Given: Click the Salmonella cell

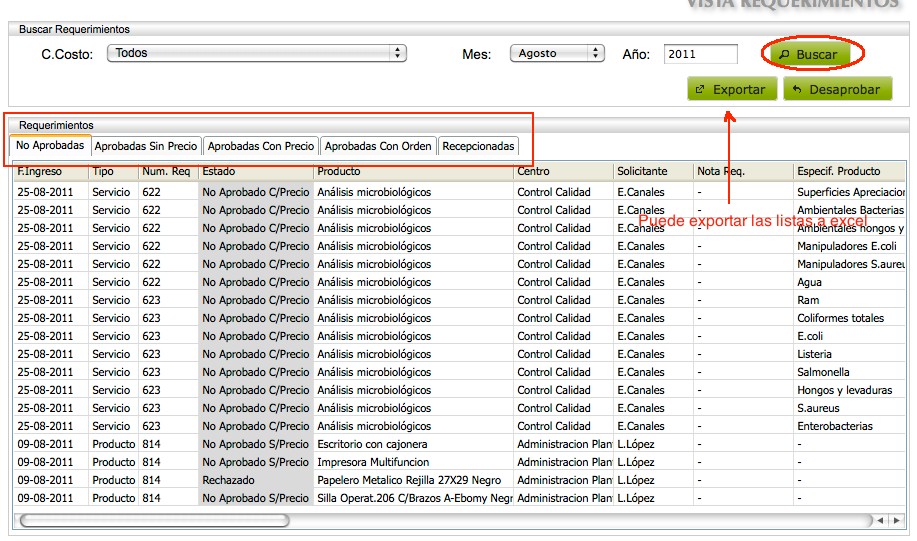Looking at the screenshot, I should coord(849,372).
